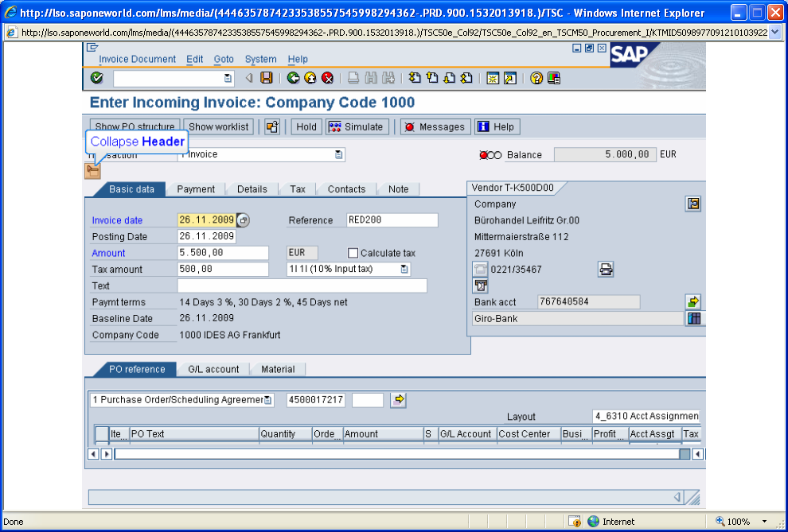Click the Layout field 4_6310 Acct Assignment
The image size is (788, 532).
click(646, 416)
